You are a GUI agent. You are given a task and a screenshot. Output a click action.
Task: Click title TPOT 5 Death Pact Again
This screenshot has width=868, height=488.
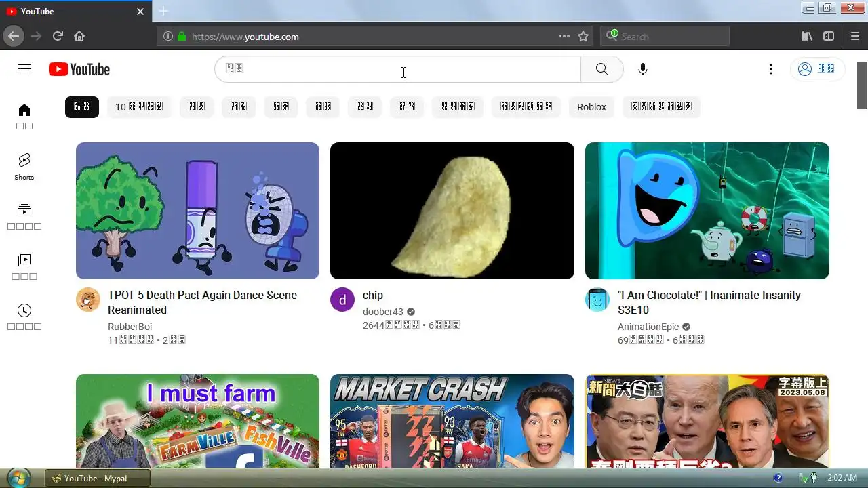(203, 302)
